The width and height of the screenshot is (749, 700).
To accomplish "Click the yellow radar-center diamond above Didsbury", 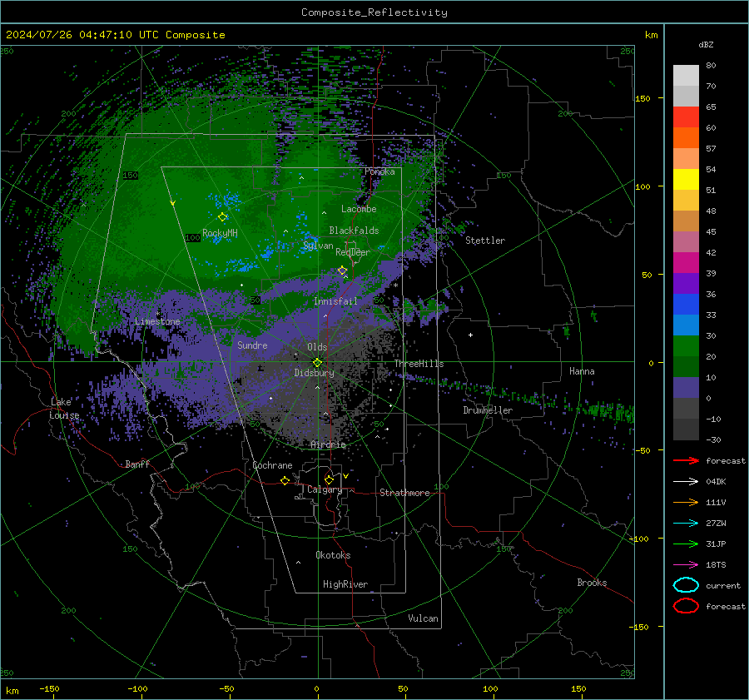I will (x=317, y=363).
